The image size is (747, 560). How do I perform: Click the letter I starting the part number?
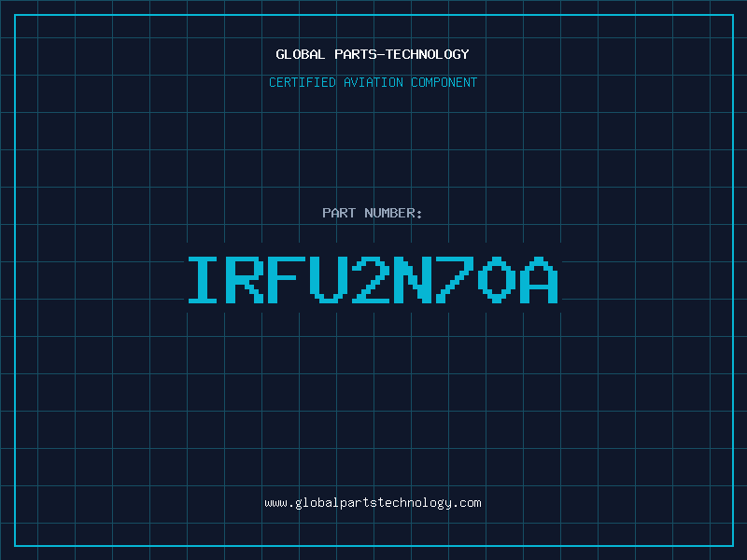[x=204, y=278]
